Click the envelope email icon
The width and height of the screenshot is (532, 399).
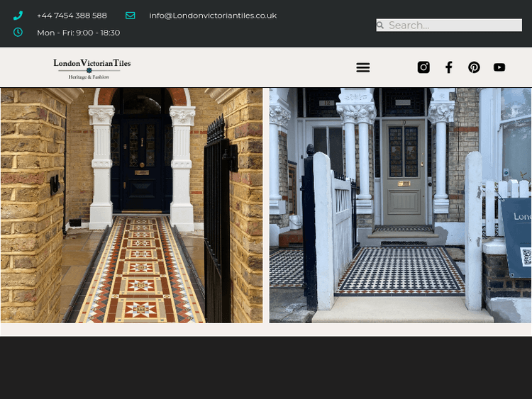pos(131,16)
